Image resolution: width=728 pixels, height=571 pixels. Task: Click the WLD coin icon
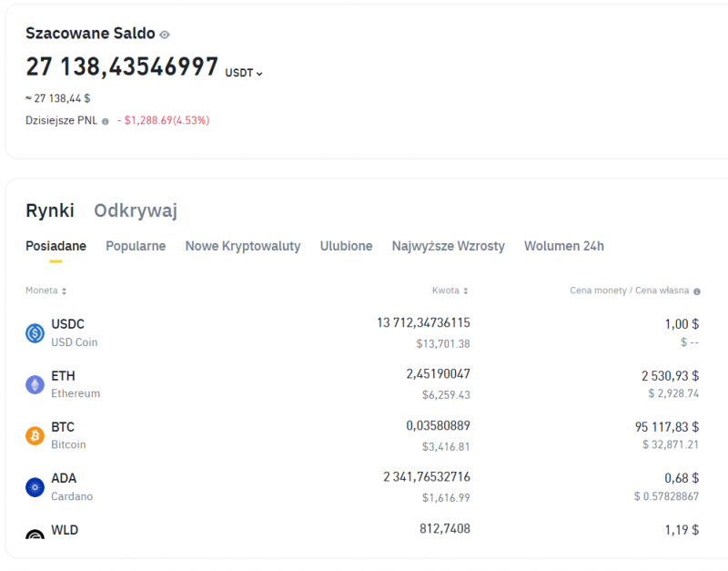click(35, 535)
